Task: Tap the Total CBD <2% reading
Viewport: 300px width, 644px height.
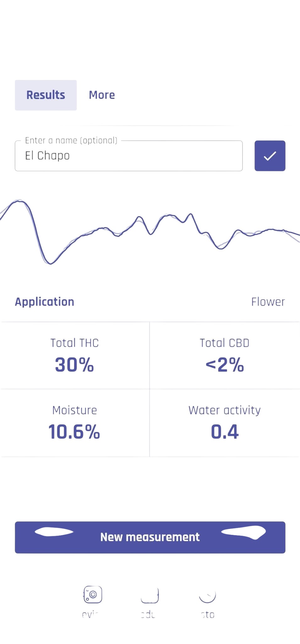Action: [225, 365]
